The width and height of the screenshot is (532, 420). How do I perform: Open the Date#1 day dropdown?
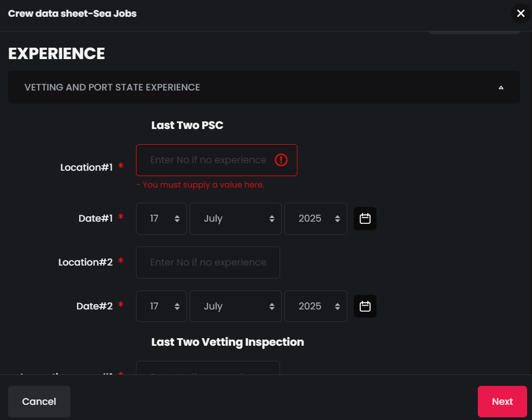(x=161, y=218)
